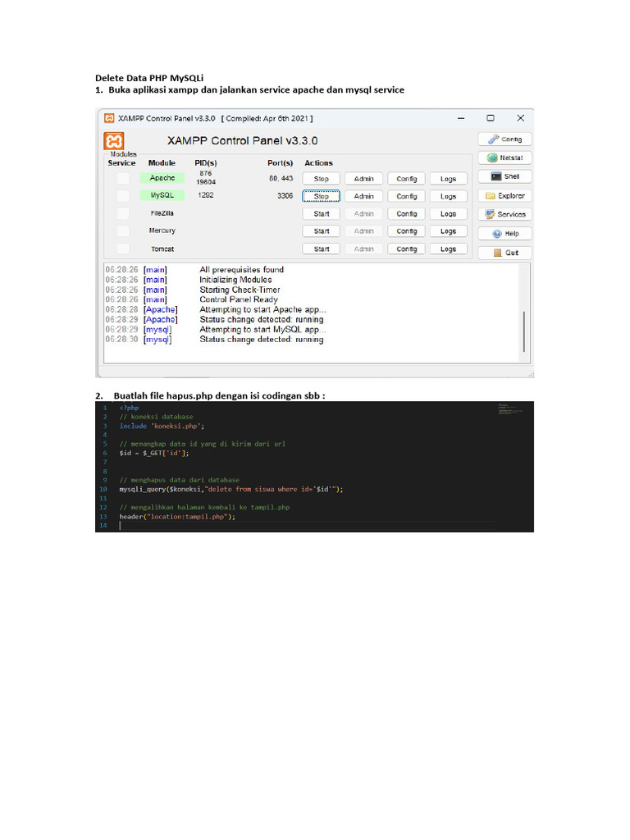Click the MySQL port value 3306
This screenshot has width=630, height=840.
pyautogui.click(x=285, y=195)
